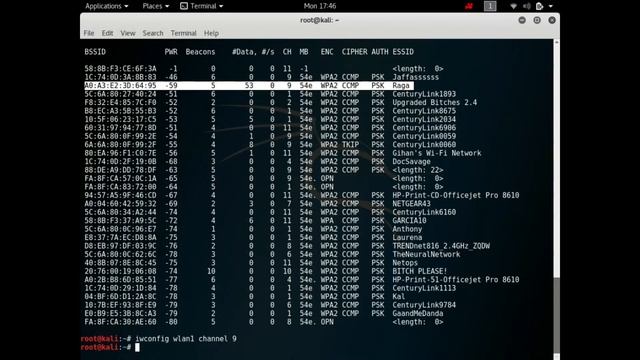Click the scrollbar up arrow
Image resolution: width=640 pixels, height=360 pixels.
[x=557, y=42]
